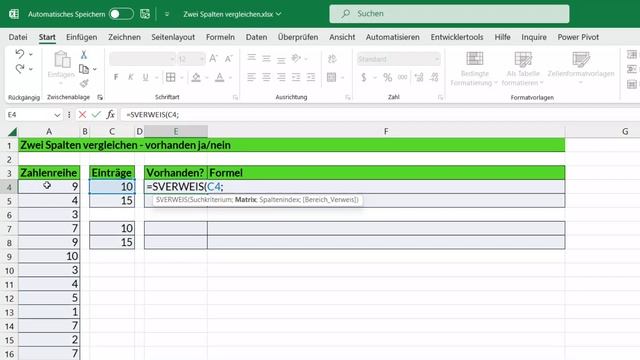This screenshot has width=640, height=360.
Task: Open Bedingte Formatierung menu
Action: click(x=474, y=68)
